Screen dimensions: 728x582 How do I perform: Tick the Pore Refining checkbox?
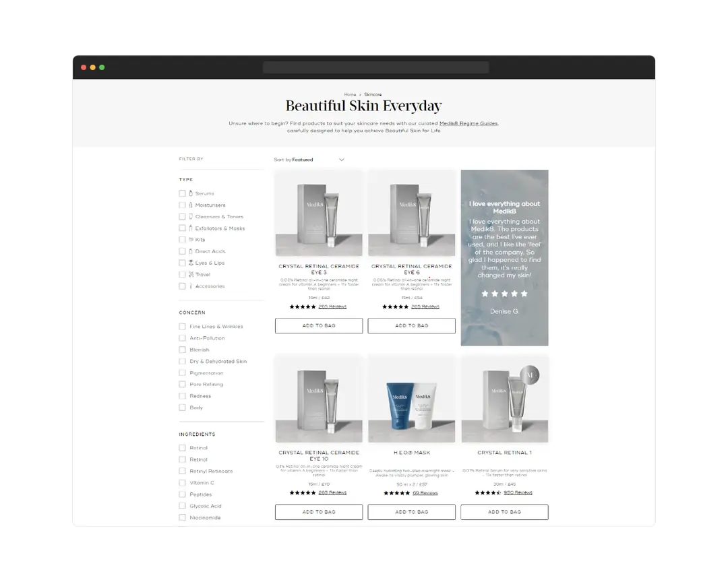182,384
